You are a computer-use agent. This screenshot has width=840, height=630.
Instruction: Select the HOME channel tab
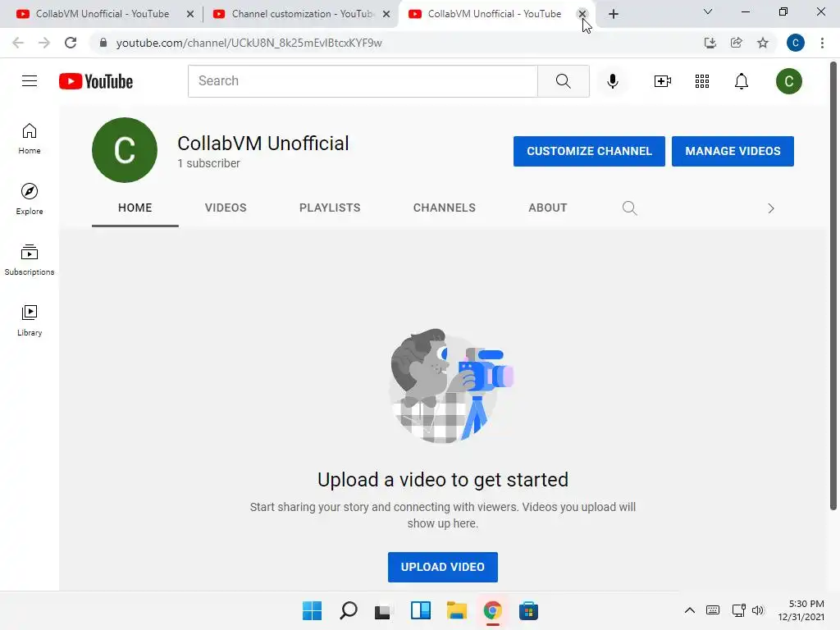click(x=135, y=208)
